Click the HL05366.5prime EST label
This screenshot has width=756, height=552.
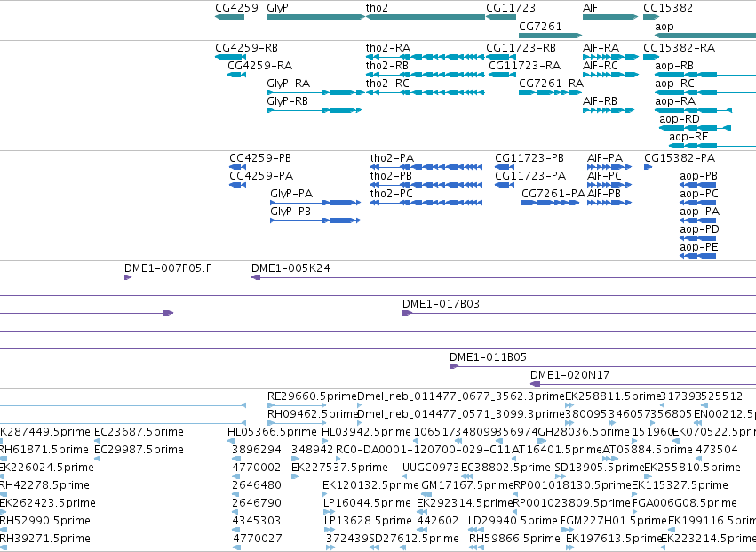pos(272,432)
